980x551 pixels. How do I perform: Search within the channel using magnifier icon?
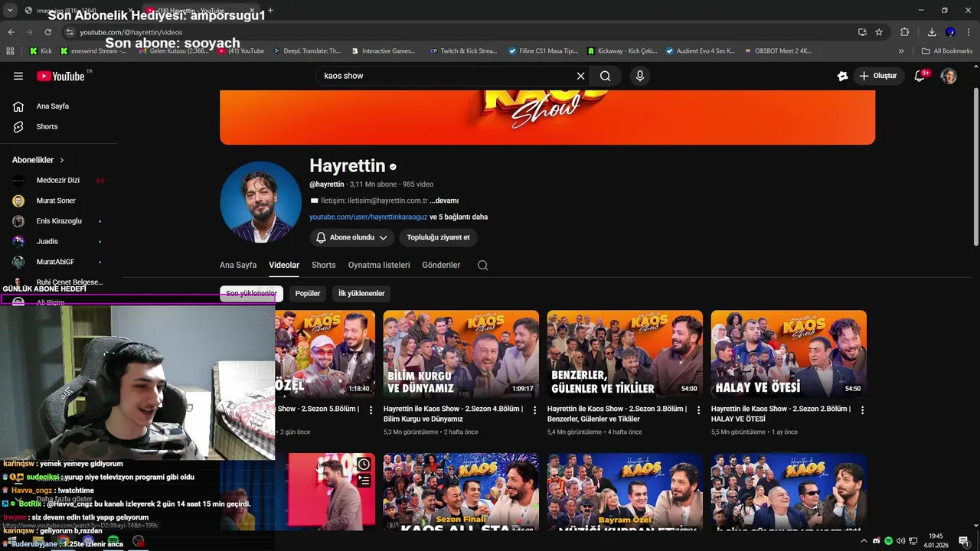[x=482, y=266]
